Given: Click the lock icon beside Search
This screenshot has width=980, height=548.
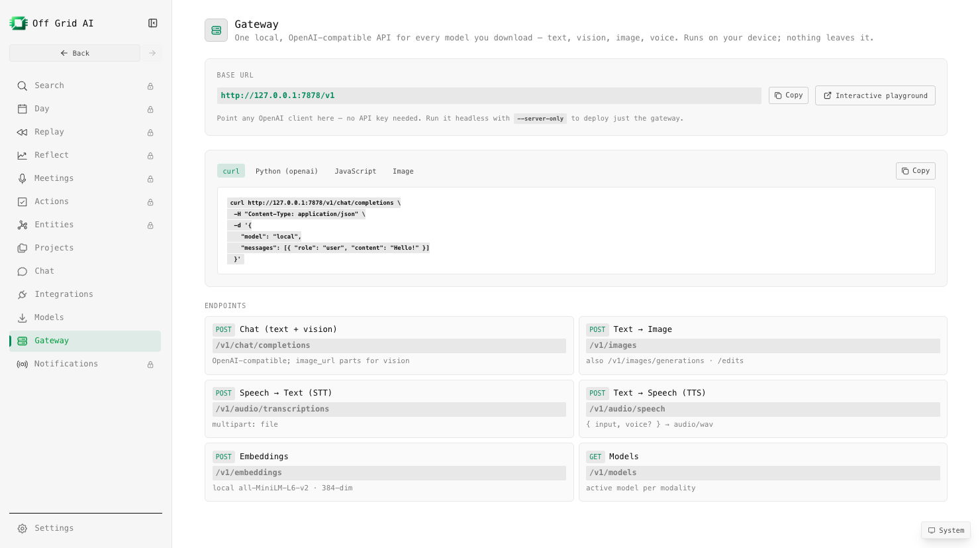Looking at the screenshot, I should pos(150,86).
